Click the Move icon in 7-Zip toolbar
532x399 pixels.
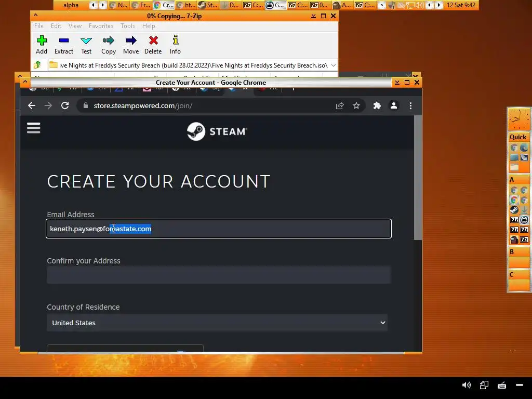tap(131, 45)
